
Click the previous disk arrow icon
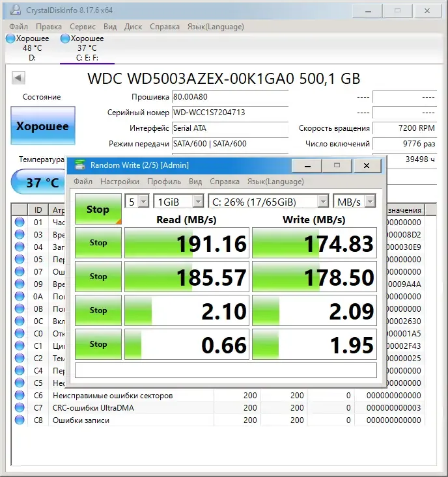pos(18,78)
